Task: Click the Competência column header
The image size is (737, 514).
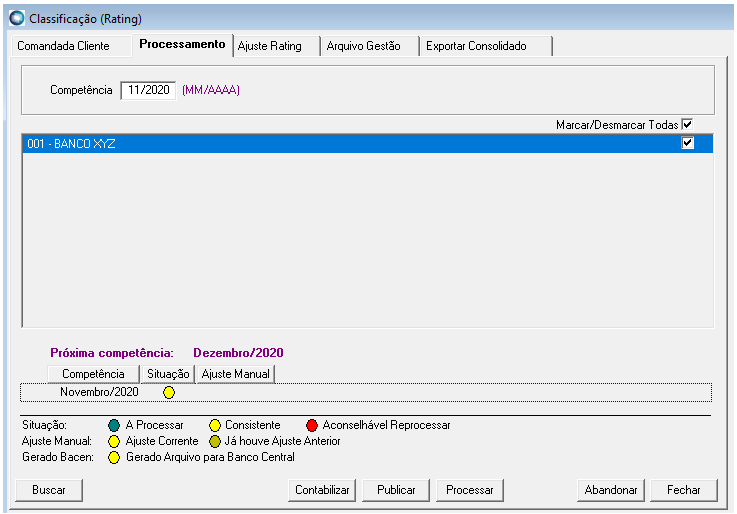Action: pos(93,374)
